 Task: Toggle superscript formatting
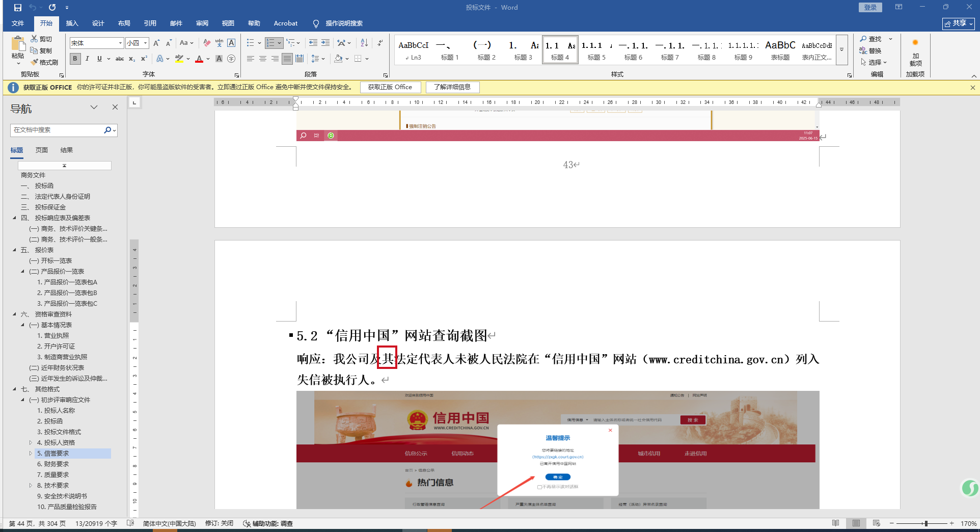coord(144,59)
